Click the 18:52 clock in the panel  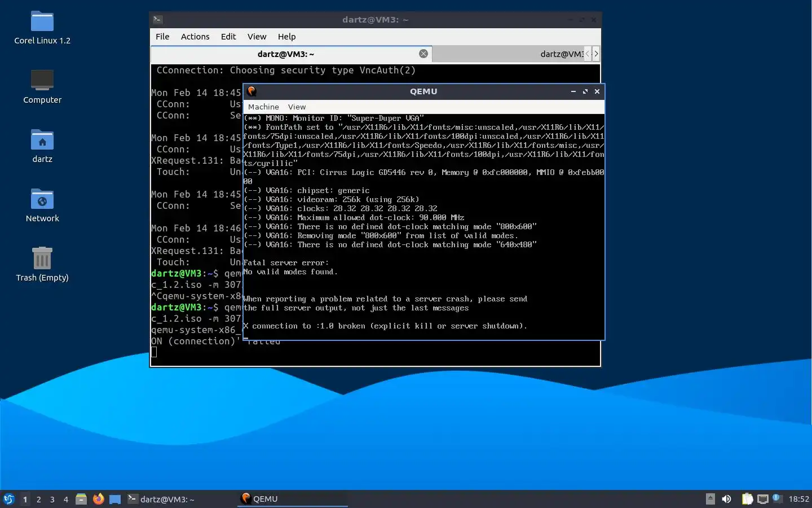[x=798, y=499]
